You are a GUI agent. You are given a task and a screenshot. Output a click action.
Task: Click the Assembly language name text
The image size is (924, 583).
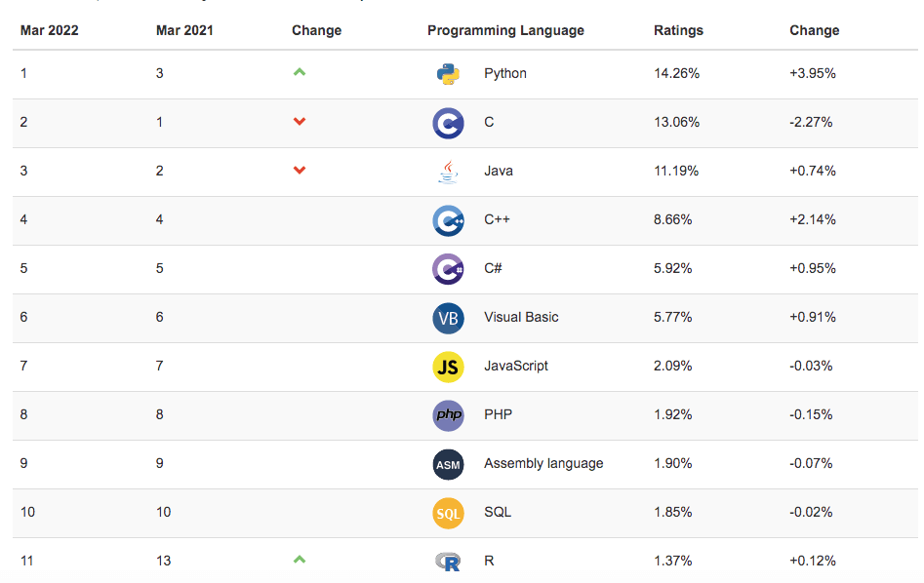543,463
